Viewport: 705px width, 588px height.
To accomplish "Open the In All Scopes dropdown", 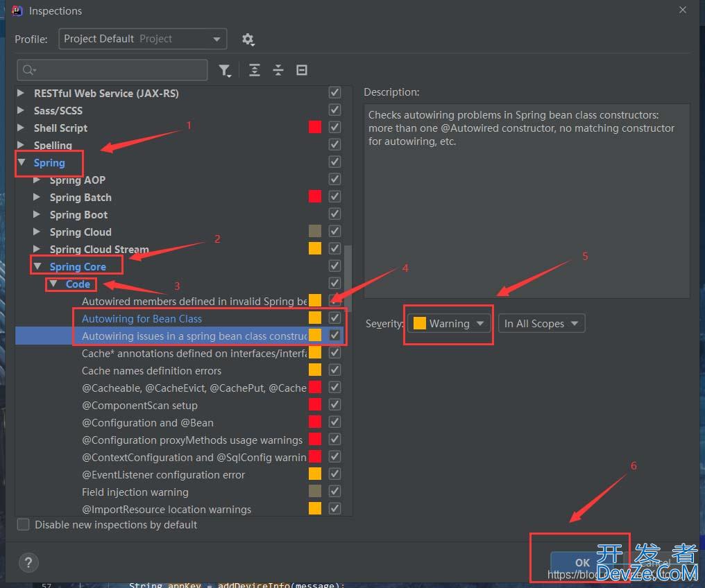I will [x=541, y=323].
